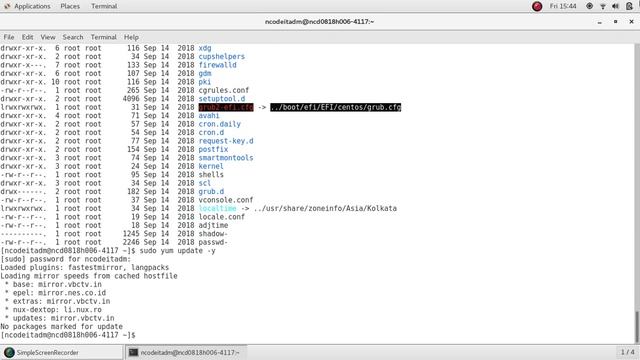640x360 pixels.
Task: Click the SimpleScreenRecorder taskbar icon
Action: point(9,352)
